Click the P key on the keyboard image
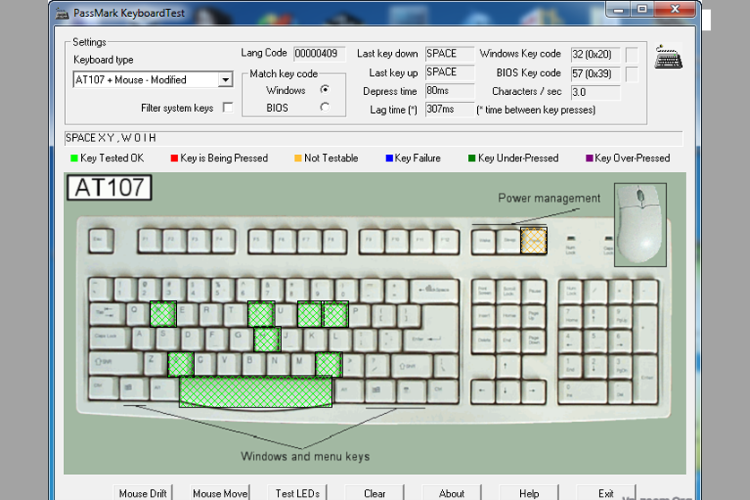 tap(359, 314)
